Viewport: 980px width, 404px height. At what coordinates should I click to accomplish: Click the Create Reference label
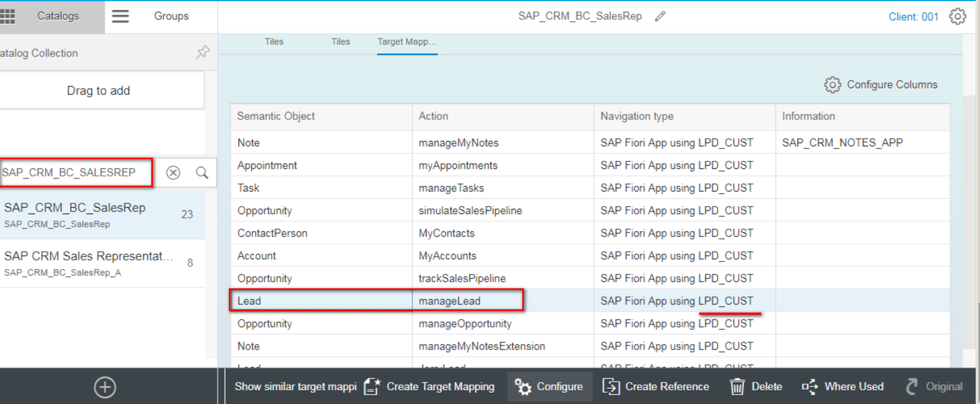coord(667,386)
